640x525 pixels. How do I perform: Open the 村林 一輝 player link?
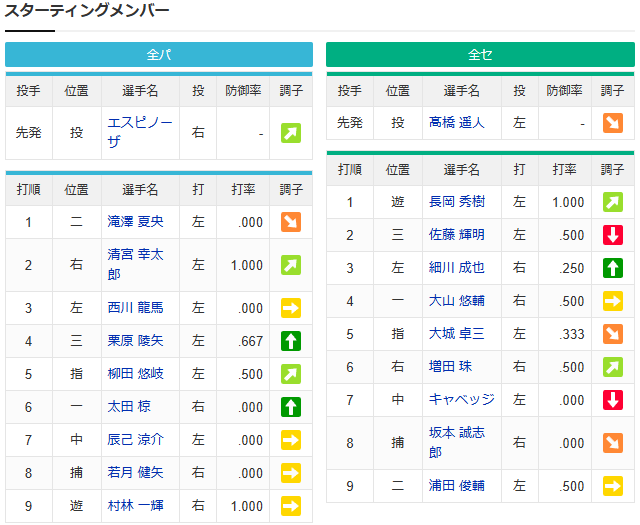coord(135,506)
